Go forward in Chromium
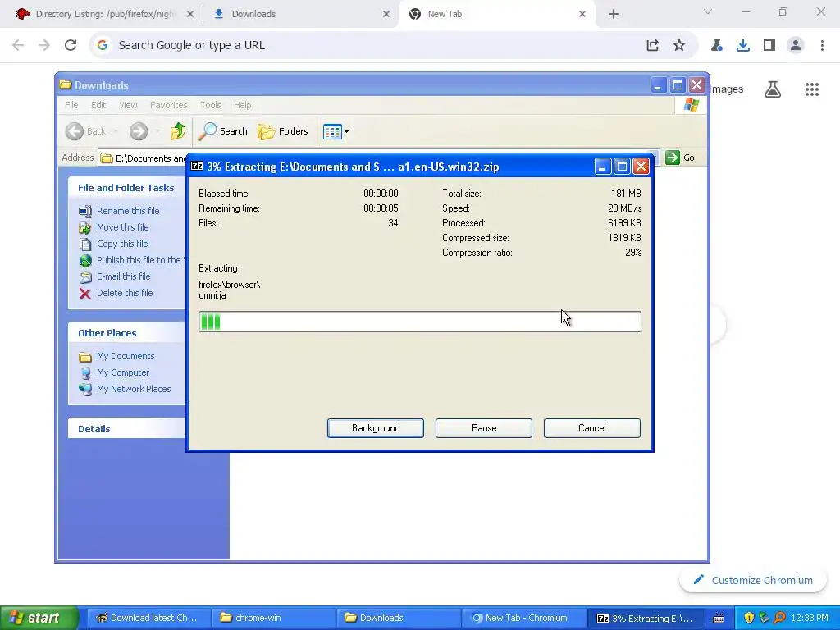The width and height of the screenshot is (840, 630). (x=44, y=45)
